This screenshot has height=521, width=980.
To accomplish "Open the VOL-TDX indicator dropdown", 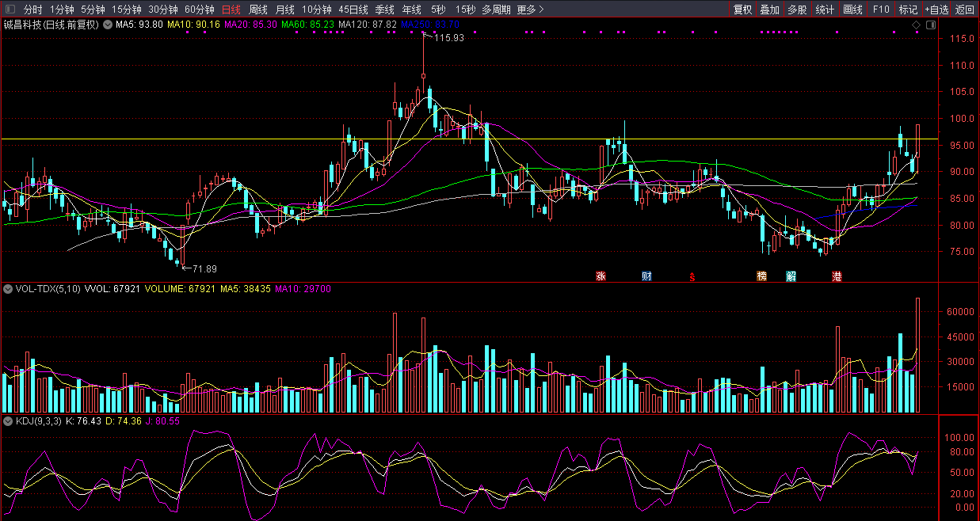I will 8,289.
